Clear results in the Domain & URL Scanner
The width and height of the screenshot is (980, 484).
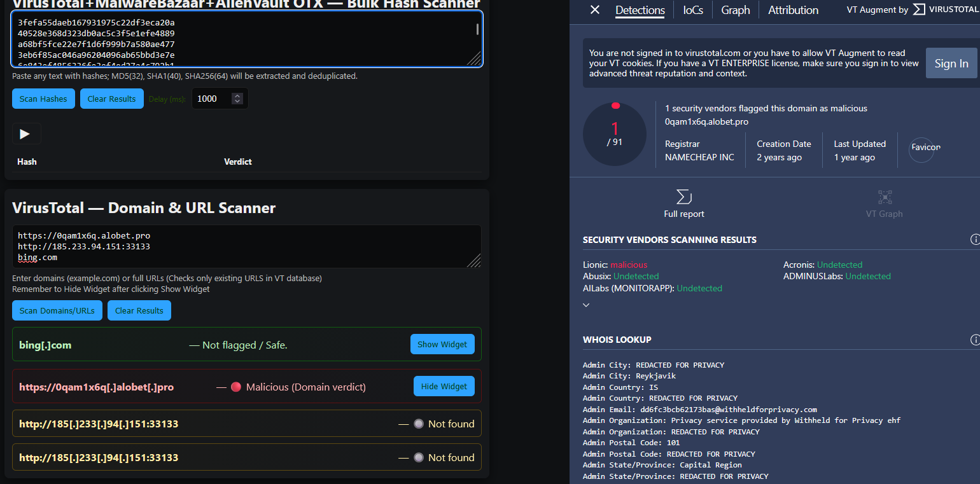139,310
